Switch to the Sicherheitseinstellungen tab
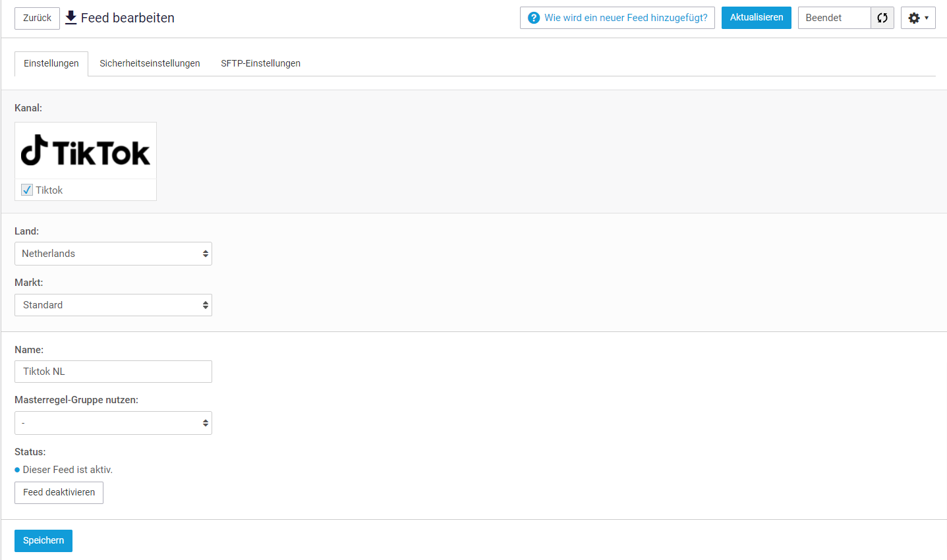The height and width of the screenshot is (560, 947). tap(150, 64)
